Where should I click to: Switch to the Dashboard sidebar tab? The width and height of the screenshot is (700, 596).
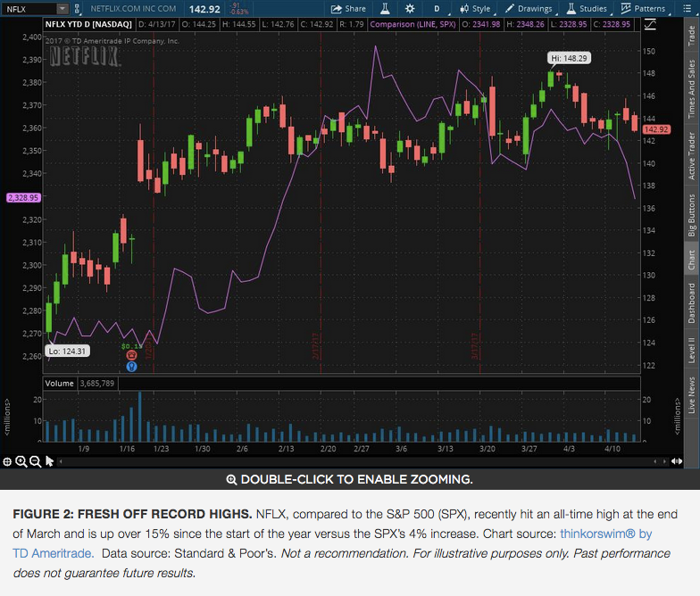point(691,303)
